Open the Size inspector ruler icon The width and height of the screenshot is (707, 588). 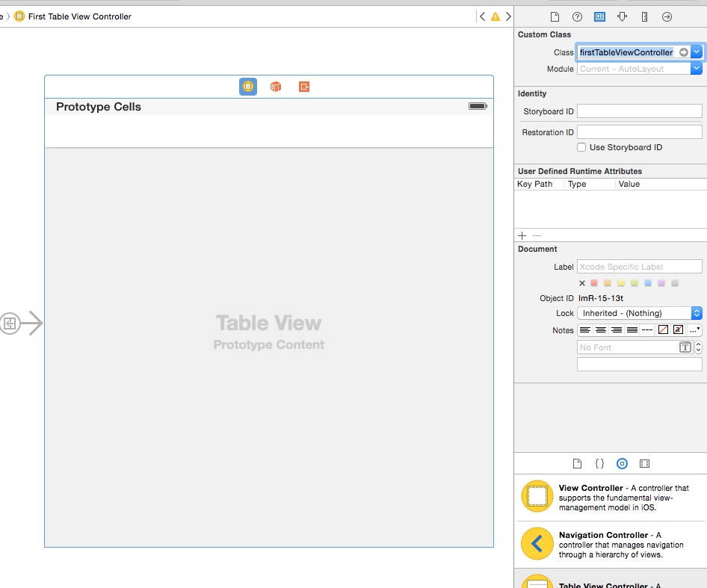coord(644,16)
